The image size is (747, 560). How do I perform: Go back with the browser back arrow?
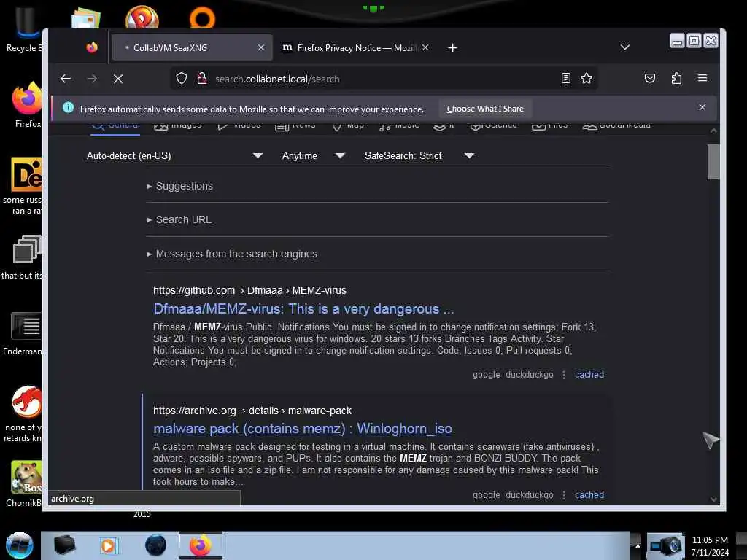pos(66,79)
